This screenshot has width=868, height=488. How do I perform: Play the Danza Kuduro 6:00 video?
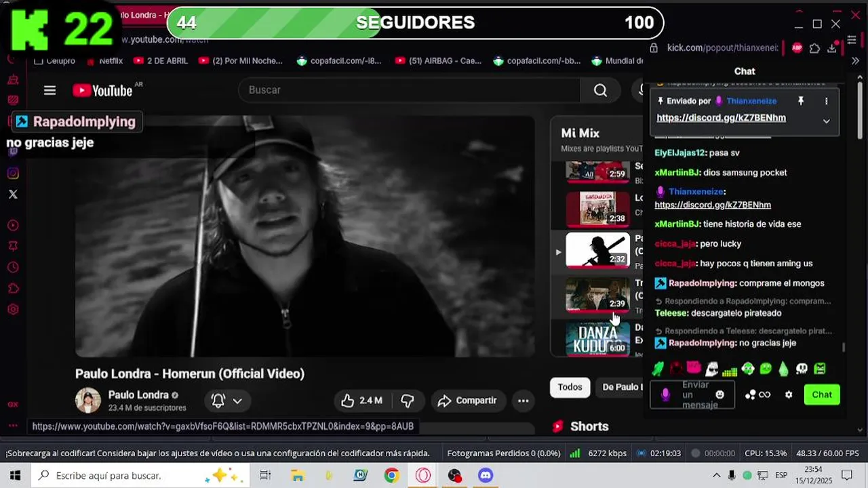pyautogui.click(x=598, y=338)
